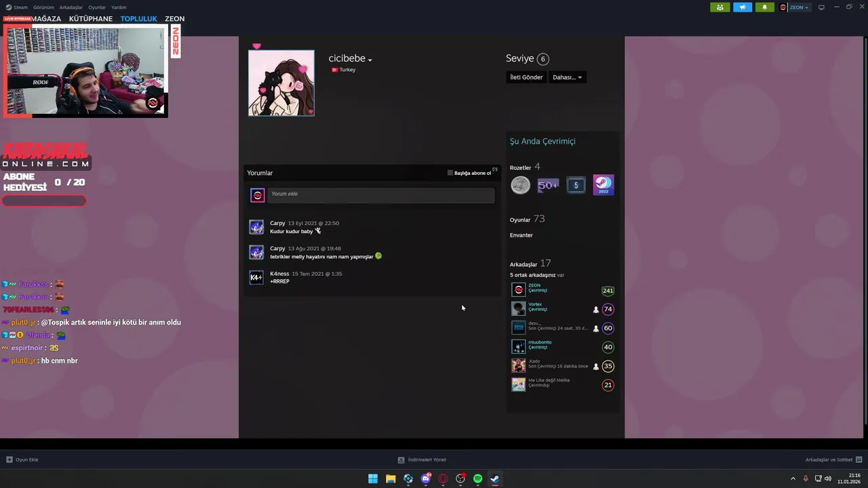
Task: Open Me Like değil Melike avatar
Action: pos(519,385)
